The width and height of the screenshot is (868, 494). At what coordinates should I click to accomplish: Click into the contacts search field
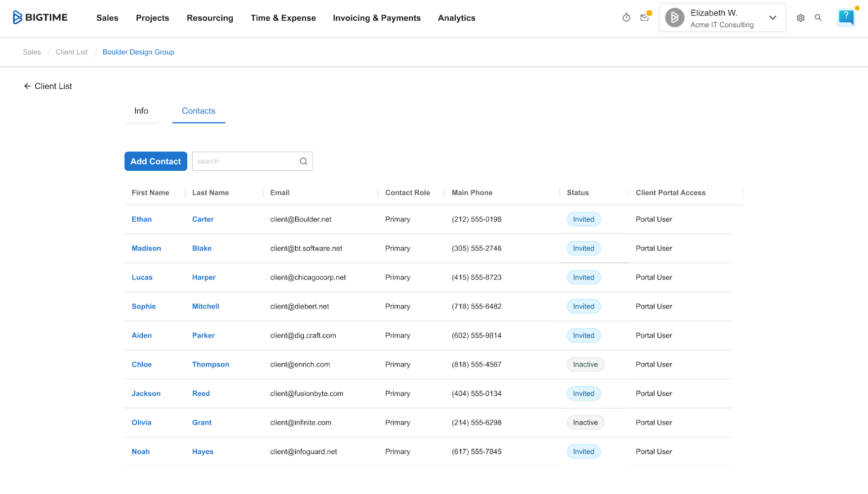(244, 162)
